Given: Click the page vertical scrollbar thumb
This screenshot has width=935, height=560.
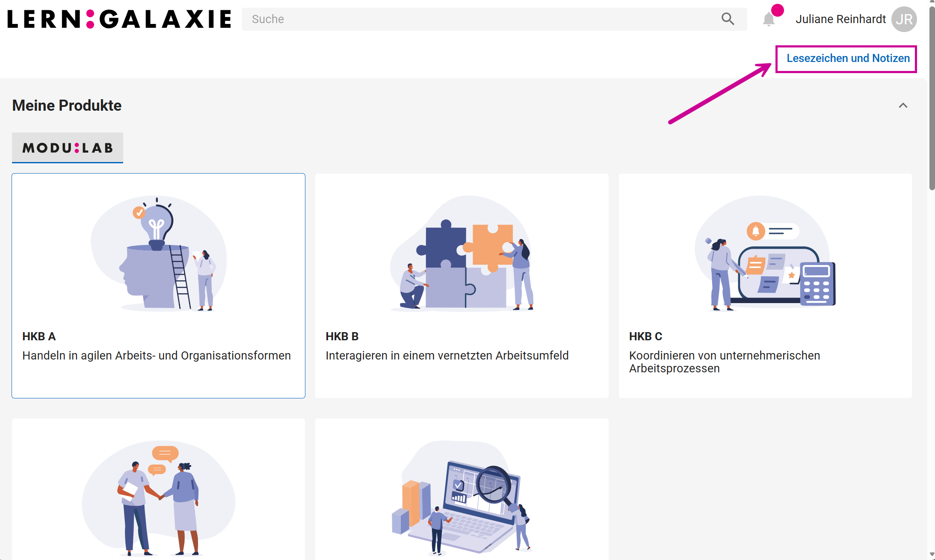Looking at the screenshot, I should click(x=932, y=98).
